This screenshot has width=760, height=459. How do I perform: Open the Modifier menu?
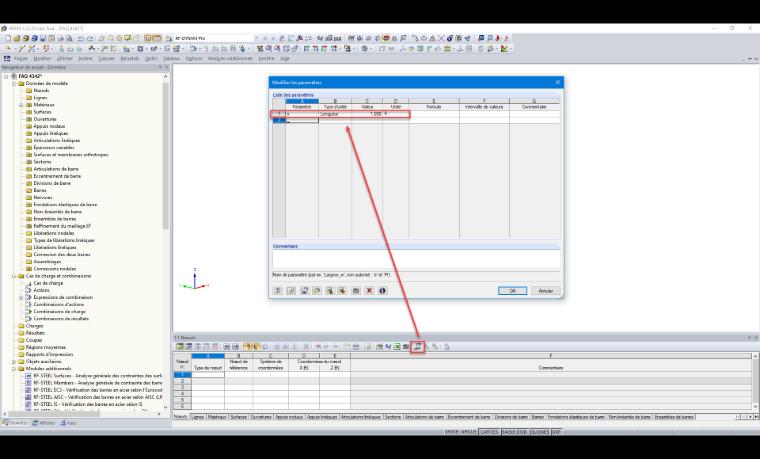(42, 59)
